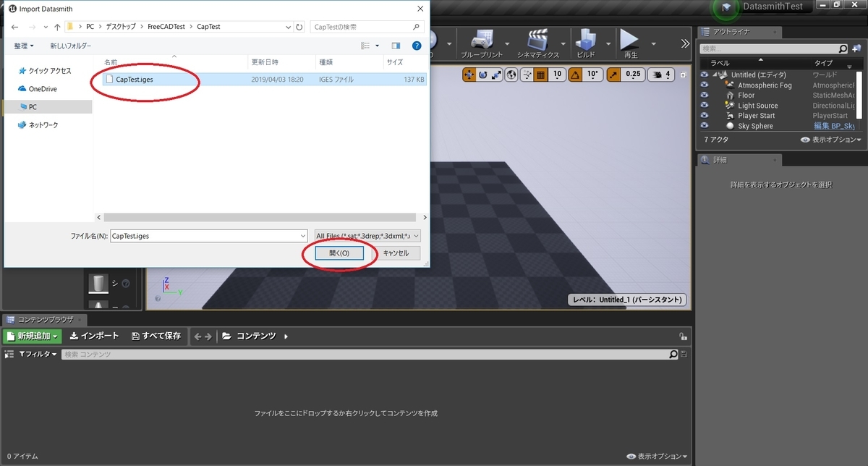Click ファイル名 input field
The image size is (868, 466).
[x=209, y=236]
